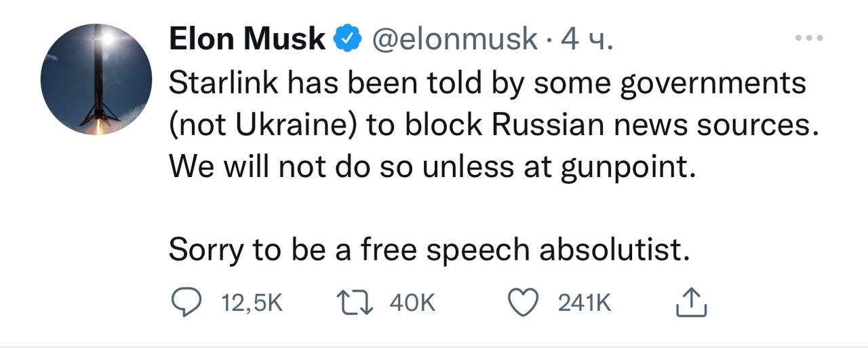Open the Elon Musk display name
This screenshot has height=348, width=868.
247,40
